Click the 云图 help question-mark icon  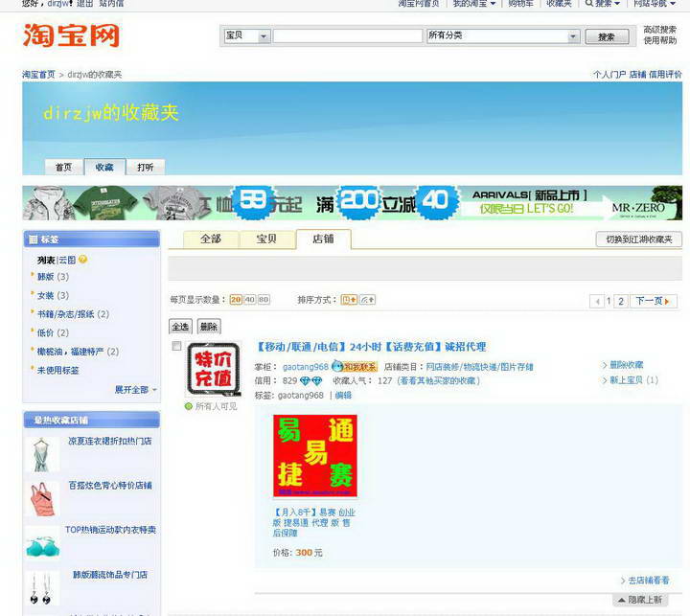point(82,260)
